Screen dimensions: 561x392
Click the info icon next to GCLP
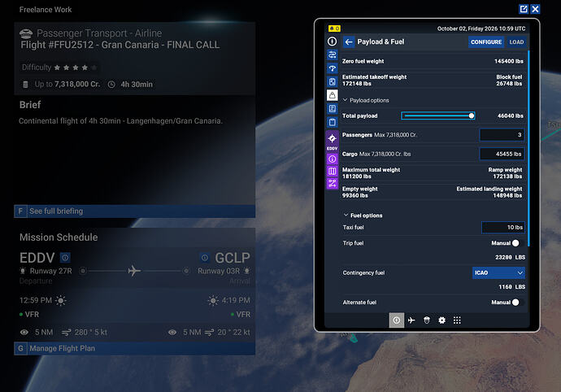pos(205,257)
